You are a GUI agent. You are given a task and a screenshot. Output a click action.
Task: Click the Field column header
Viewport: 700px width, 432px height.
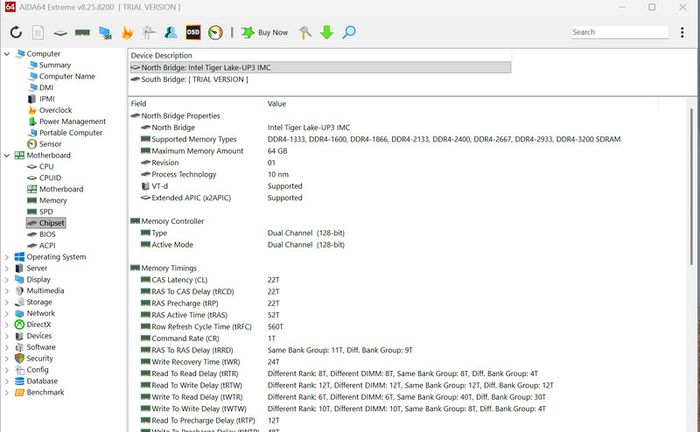[138, 104]
